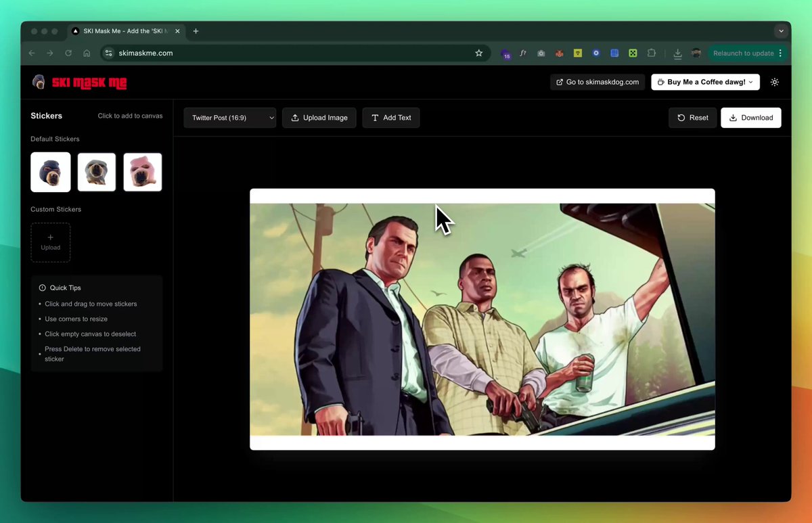812x523 pixels.
Task: Upload a custom sticker
Action: [x=51, y=242]
